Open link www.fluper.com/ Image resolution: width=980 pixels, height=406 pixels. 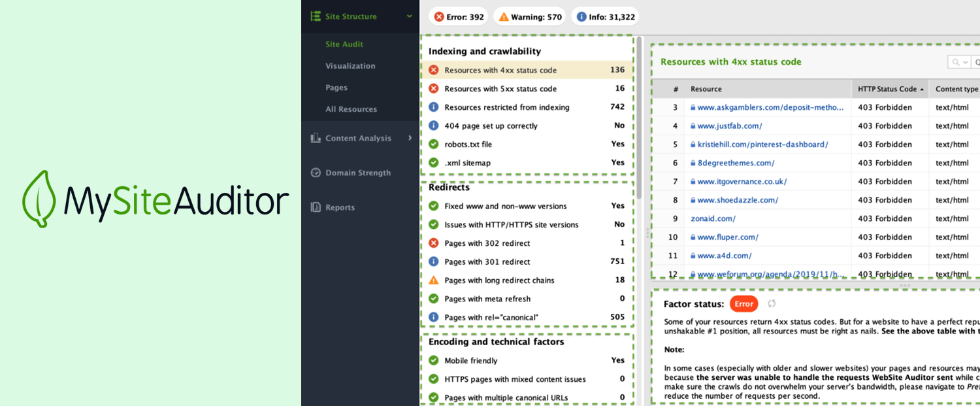728,237
